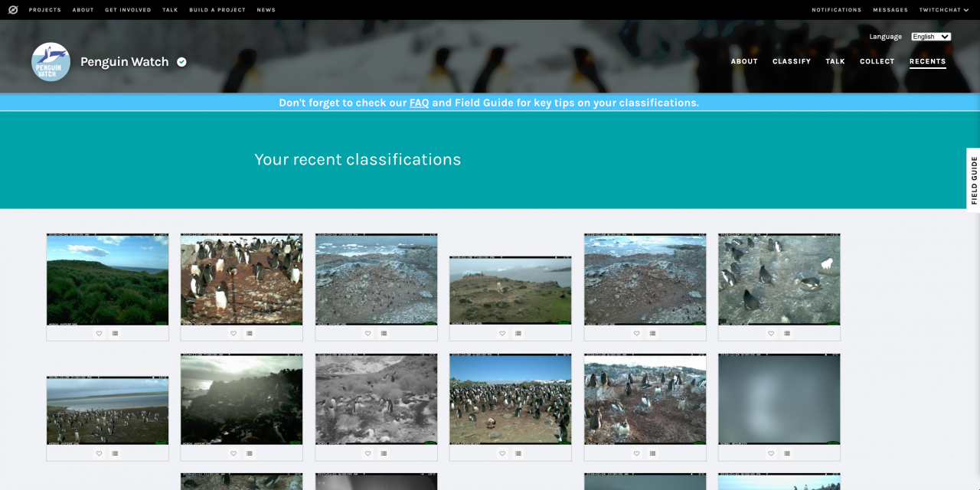This screenshot has height=490, width=980.
Task: Collect the grassy hill with lone penguin image
Action: [x=518, y=333]
